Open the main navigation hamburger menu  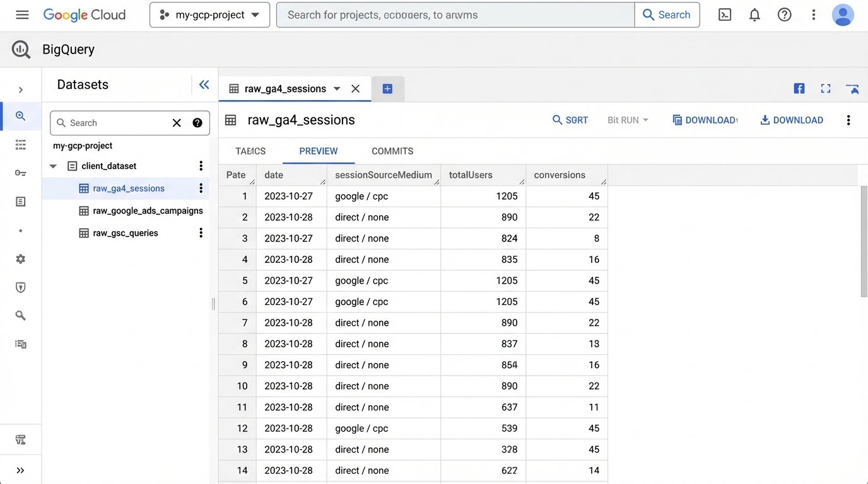pyautogui.click(x=21, y=14)
